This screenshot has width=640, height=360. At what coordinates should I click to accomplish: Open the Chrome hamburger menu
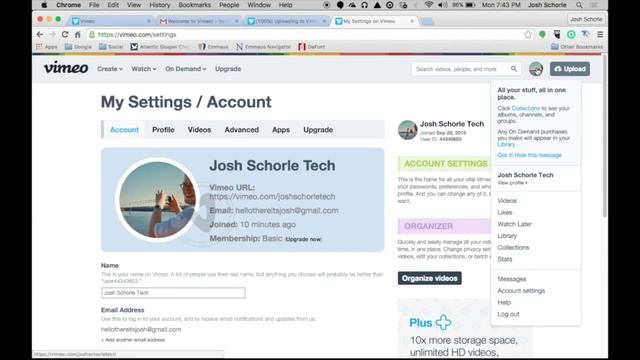[600, 35]
